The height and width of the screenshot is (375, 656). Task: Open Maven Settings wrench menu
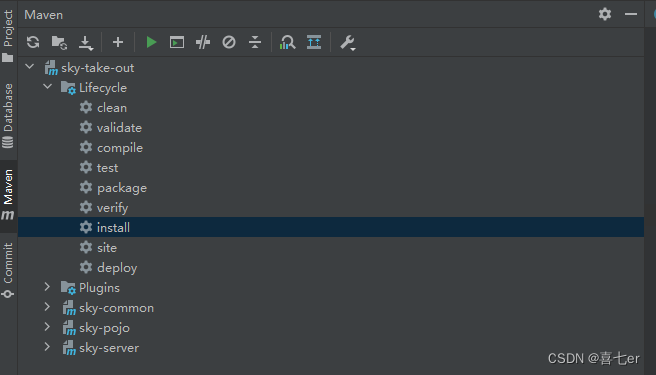click(x=347, y=43)
